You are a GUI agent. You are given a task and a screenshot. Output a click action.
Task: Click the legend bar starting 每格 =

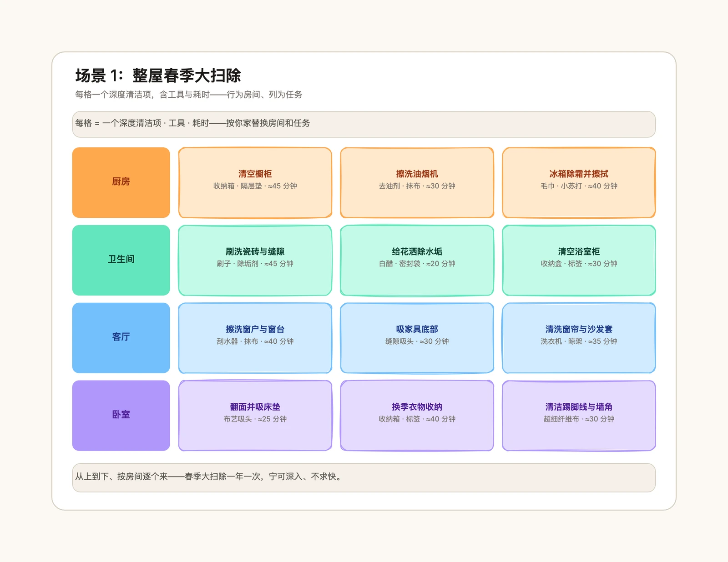click(364, 124)
